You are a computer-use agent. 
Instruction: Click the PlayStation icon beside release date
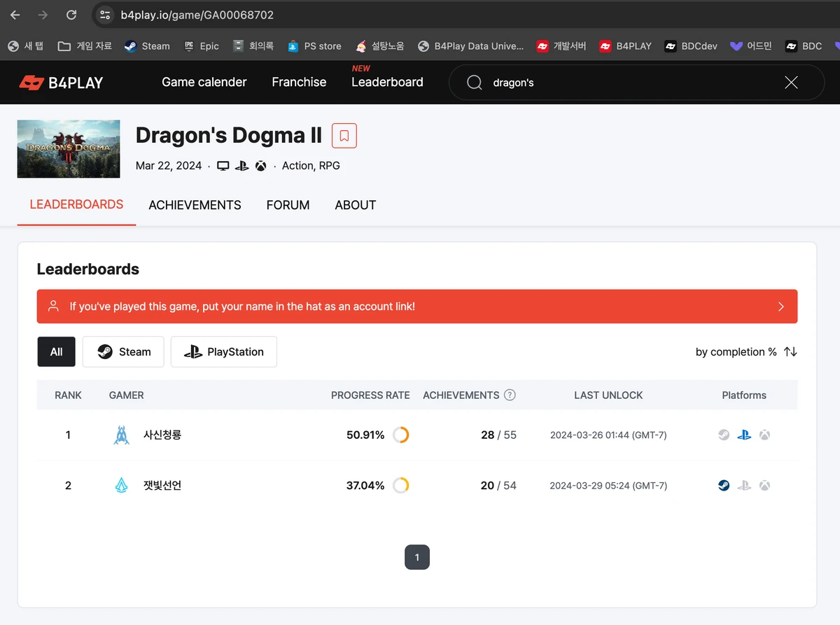click(242, 166)
